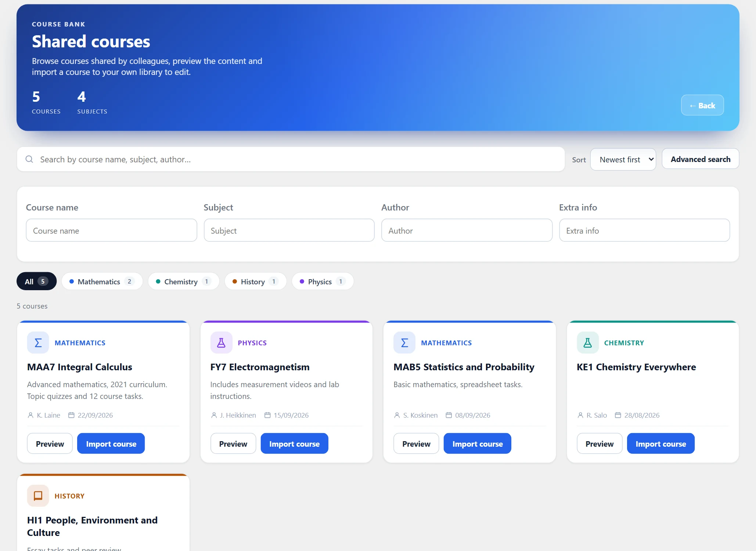Click the flask icon on KE1 Chemistry Everywhere
756x551 pixels.
587,343
